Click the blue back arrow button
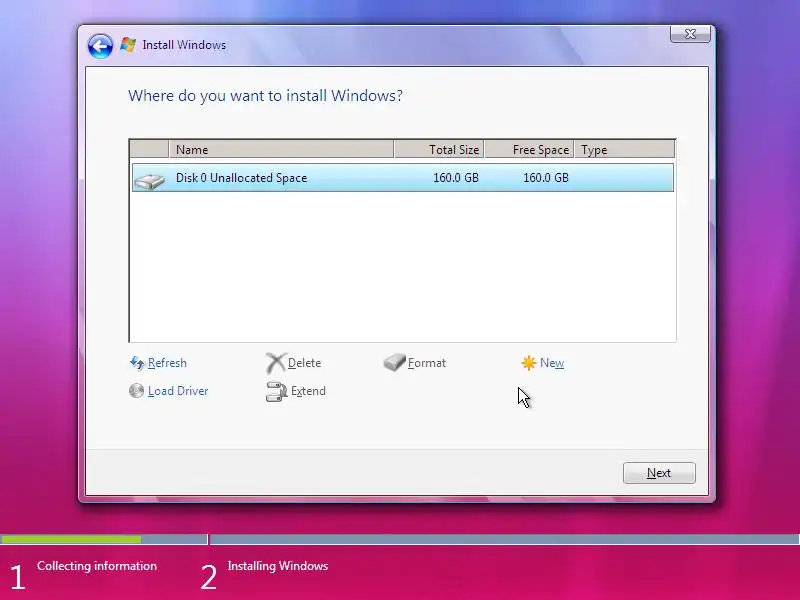The image size is (800, 600). click(100, 46)
